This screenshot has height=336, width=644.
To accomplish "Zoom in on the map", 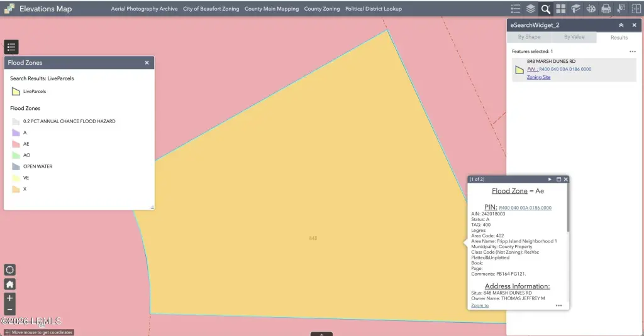I will [x=10, y=298].
